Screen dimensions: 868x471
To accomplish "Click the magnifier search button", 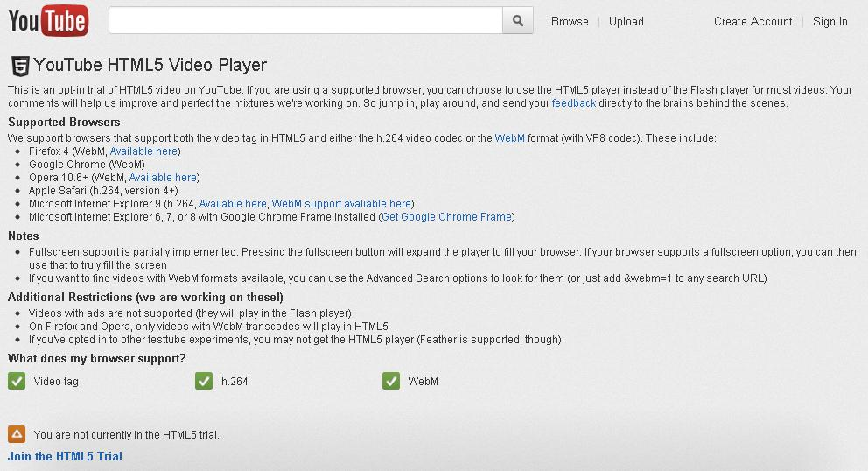I will click(518, 20).
